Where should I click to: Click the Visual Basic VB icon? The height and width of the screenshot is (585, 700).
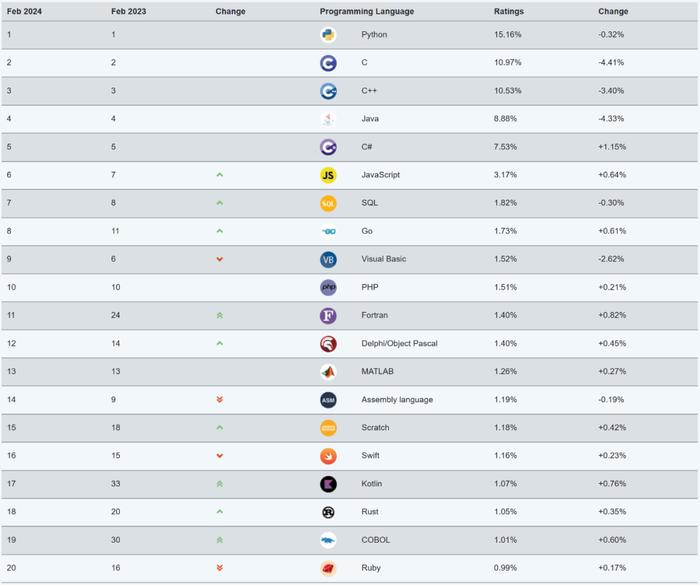328,259
